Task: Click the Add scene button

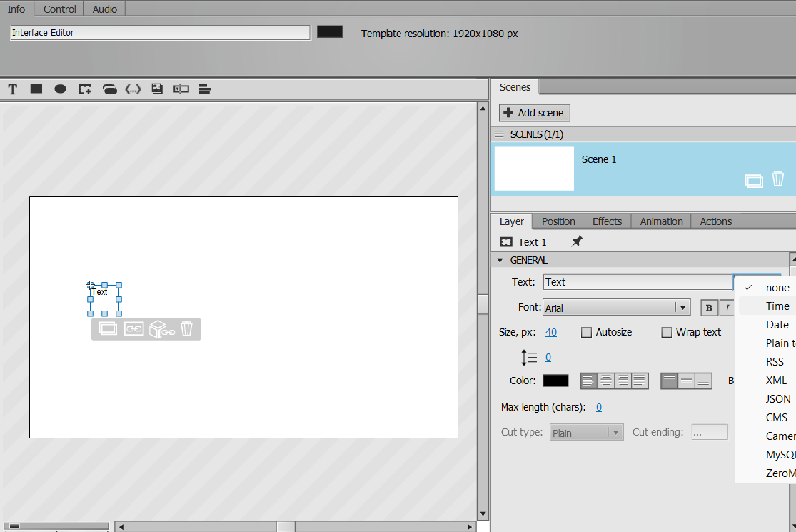Action: (x=535, y=113)
